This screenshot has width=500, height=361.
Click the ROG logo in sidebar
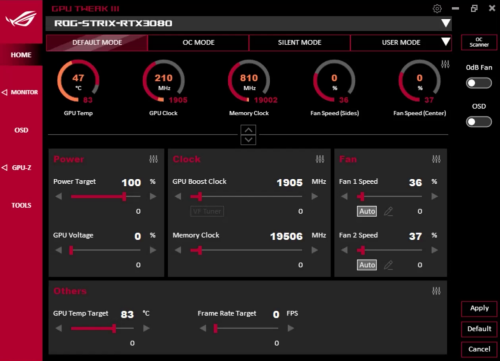point(21,19)
